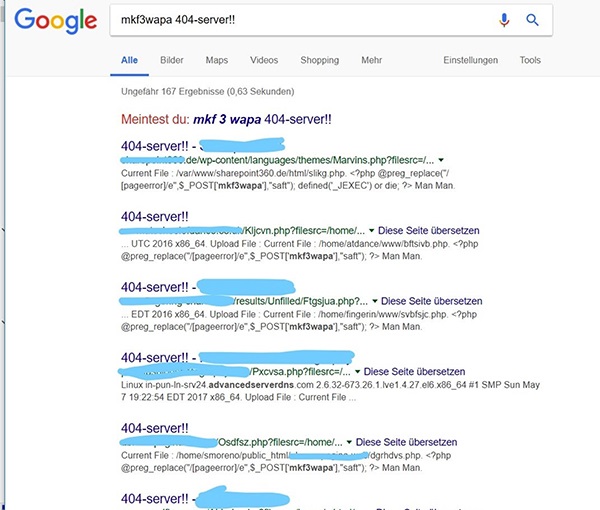Expand dropdown arrow next to Kljcvn.php URL
Screen dimensions: 600x510
371,231
